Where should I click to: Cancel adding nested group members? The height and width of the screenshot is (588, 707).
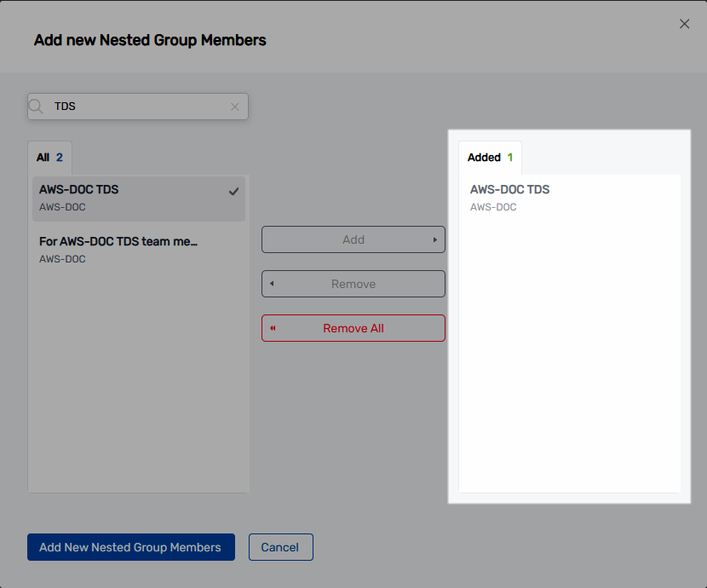pos(280,546)
